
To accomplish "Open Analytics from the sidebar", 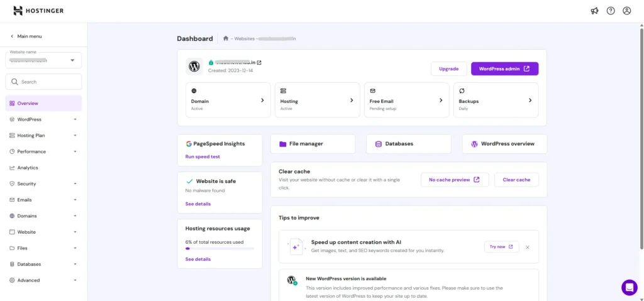I will pos(43,168).
